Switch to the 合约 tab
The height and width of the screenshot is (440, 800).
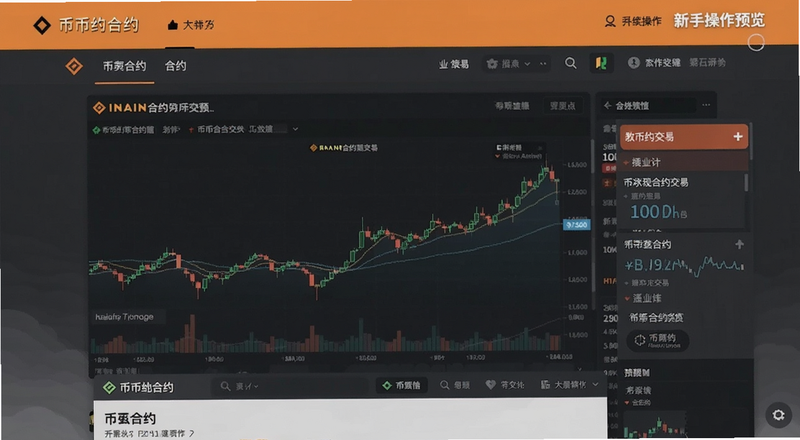pyautogui.click(x=176, y=66)
